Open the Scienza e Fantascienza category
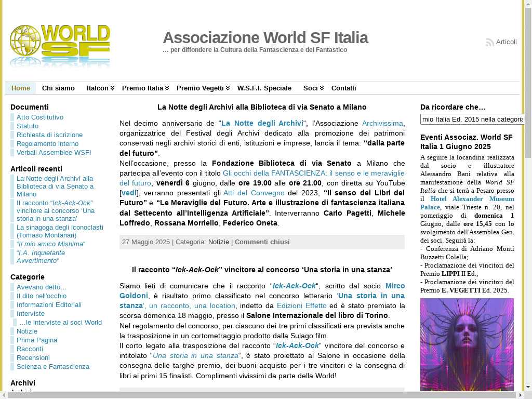Image resolution: width=532 pixels, height=399 pixels. pos(53,366)
